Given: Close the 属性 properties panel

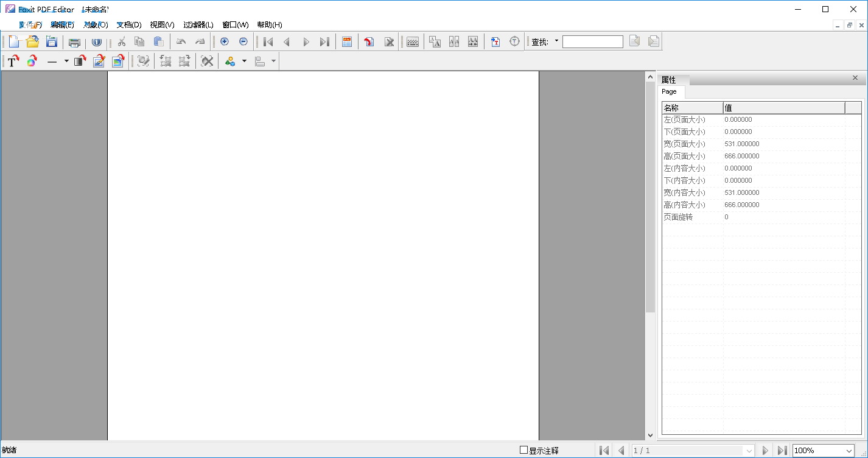Looking at the screenshot, I should click(855, 78).
